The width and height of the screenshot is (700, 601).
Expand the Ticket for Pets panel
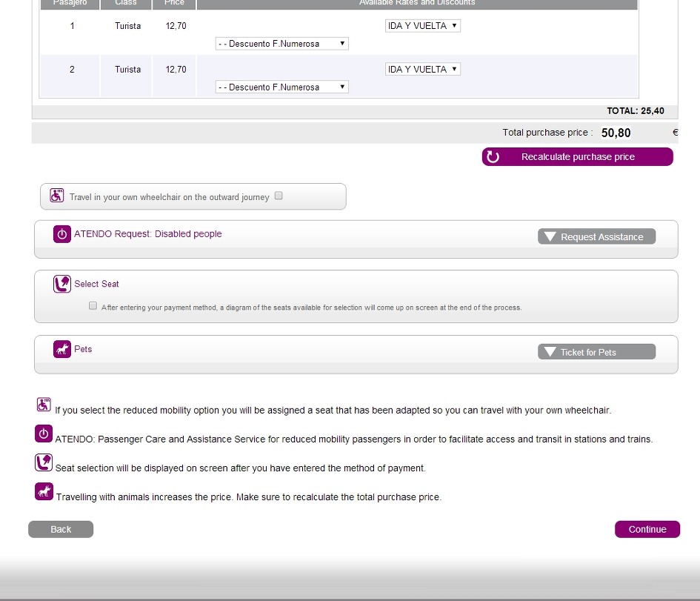point(596,352)
